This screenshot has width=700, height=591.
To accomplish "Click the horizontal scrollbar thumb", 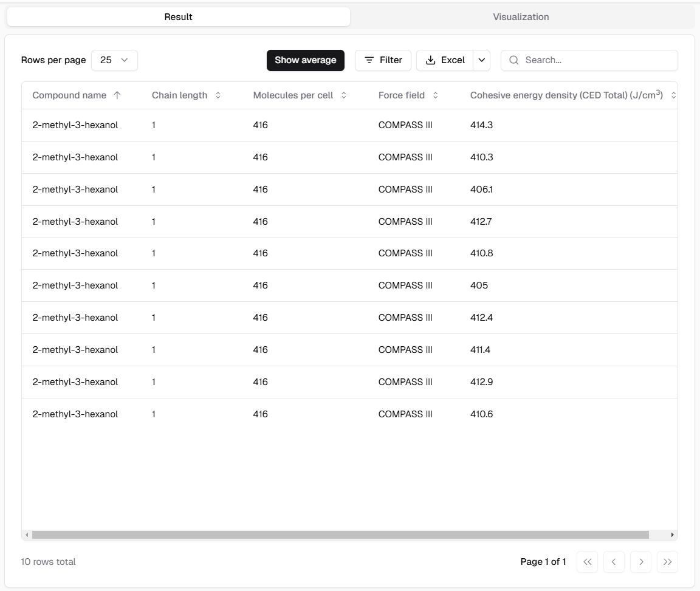I will 340,535.
